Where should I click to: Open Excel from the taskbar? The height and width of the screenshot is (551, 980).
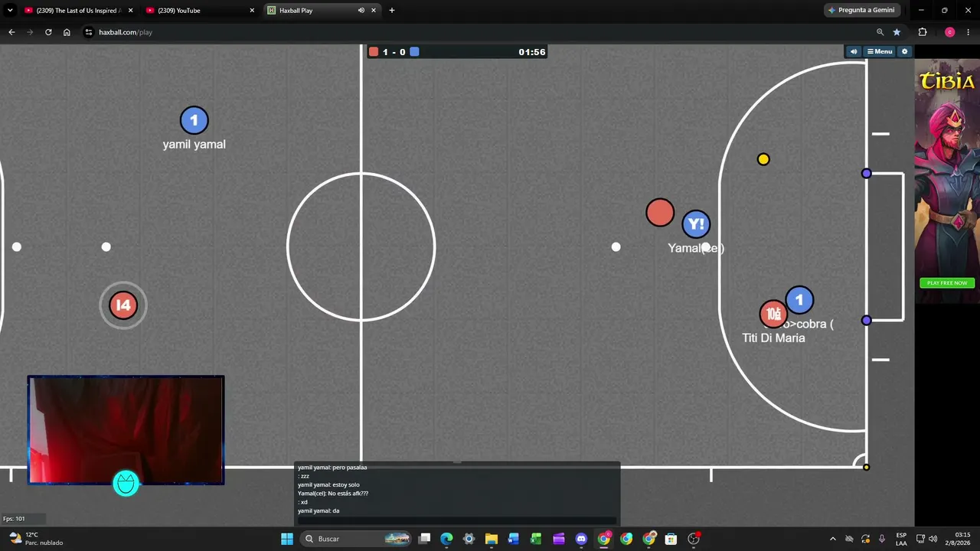[x=536, y=539]
